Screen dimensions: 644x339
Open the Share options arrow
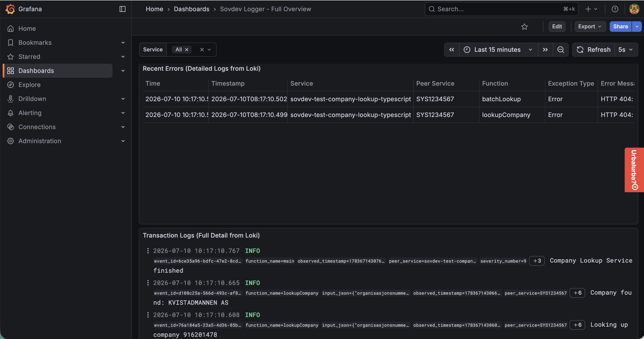[x=637, y=27]
